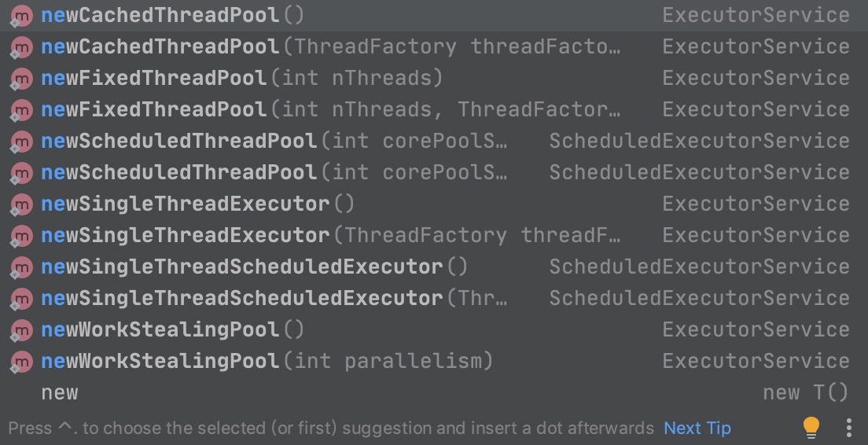Click the tip text about choosing suggestions
Viewport: 868px width, 445px height.
tap(331, 428)
